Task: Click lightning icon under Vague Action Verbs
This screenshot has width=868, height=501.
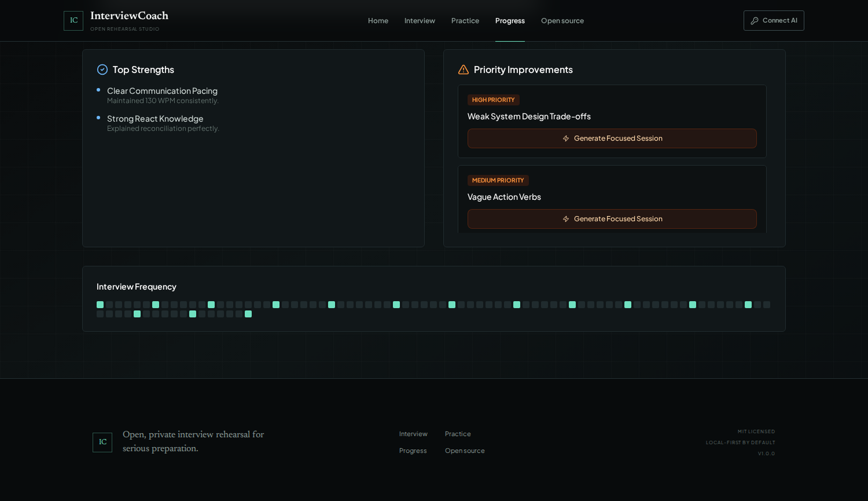Action: (566, 219)
